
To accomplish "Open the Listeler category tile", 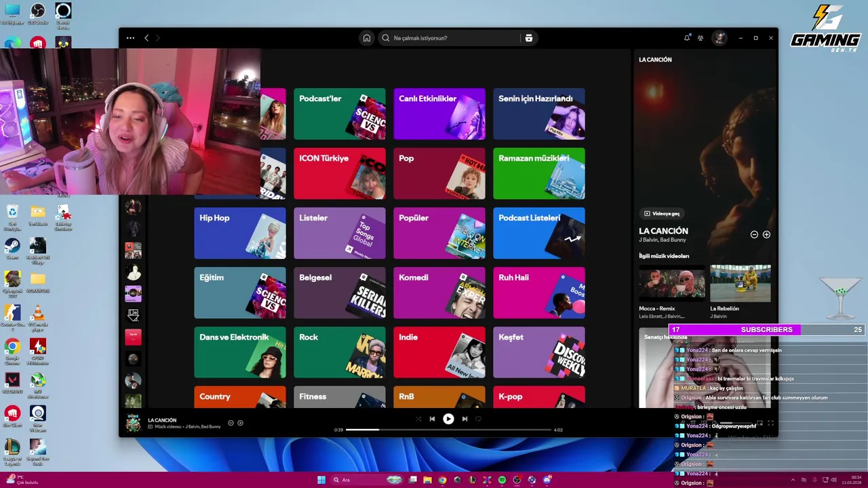I will (340, 233).
